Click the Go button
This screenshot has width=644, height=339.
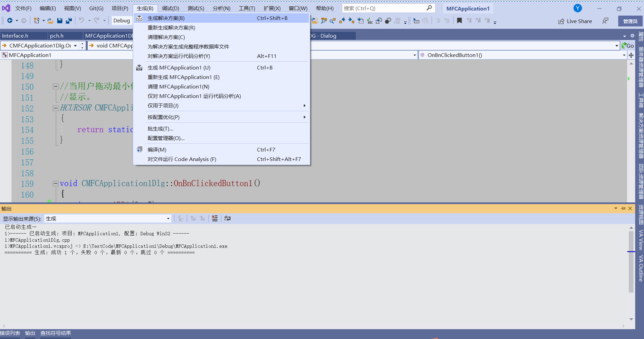pyautogui.click(x=628, y=45)
